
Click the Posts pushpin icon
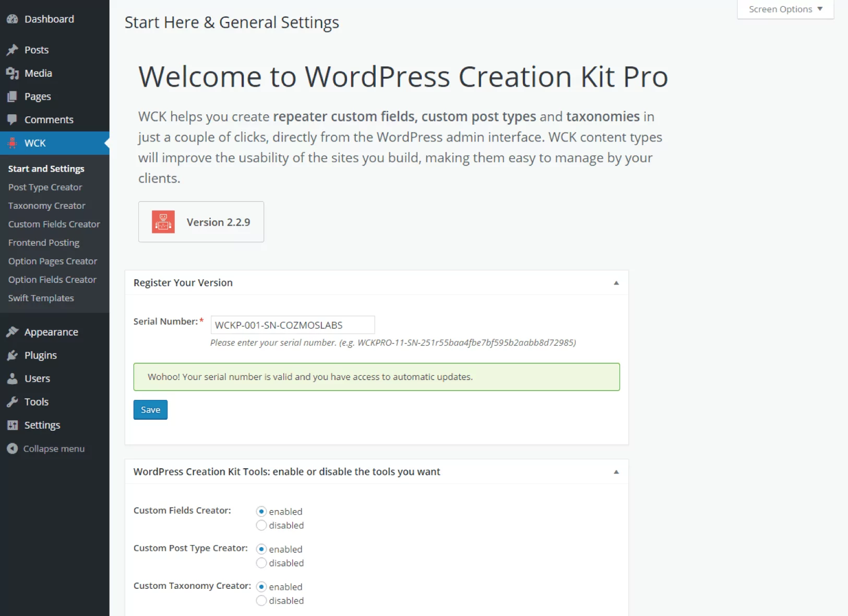pos(13,50)
